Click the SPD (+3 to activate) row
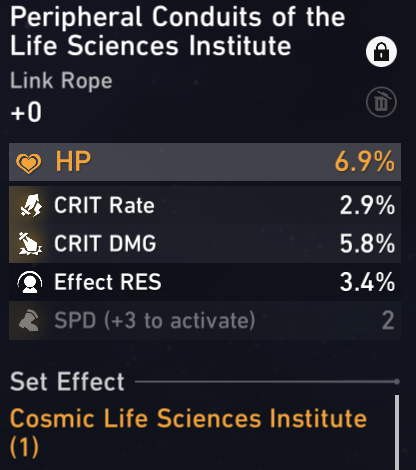 pyautogui.click(x=205, y=320)
